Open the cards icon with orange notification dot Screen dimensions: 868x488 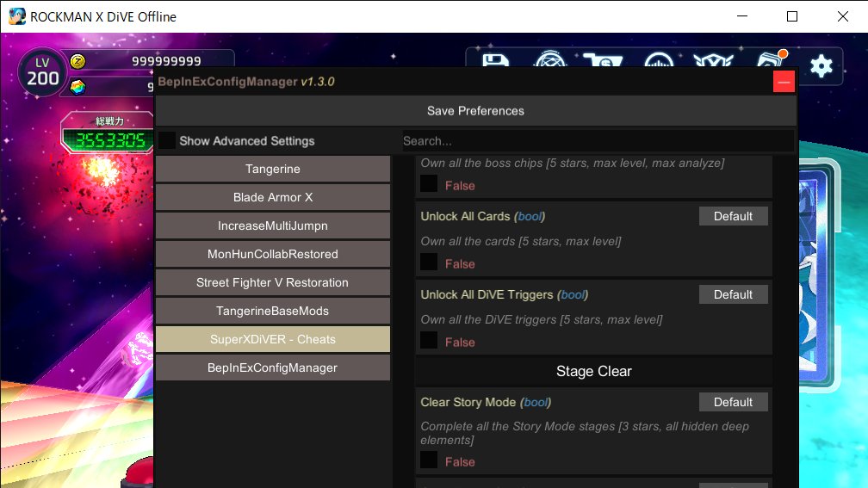[x=772, y=59]
